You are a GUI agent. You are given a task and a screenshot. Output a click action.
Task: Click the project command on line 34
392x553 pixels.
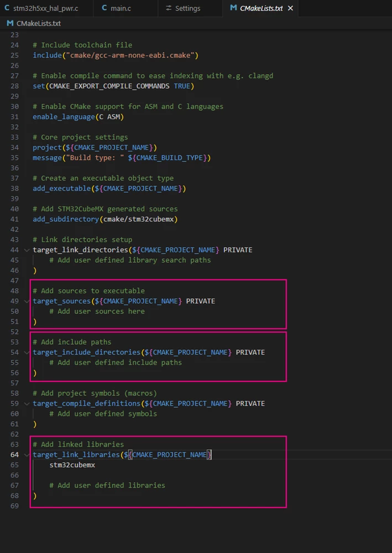click(47, 147)
